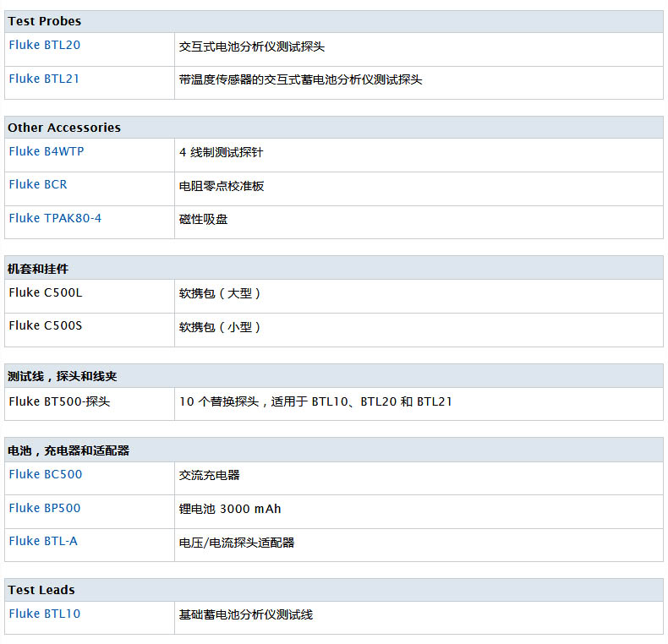668x644 pixels.
Task: Open the Fluke BTL10 test lead link
Action: 45,614
